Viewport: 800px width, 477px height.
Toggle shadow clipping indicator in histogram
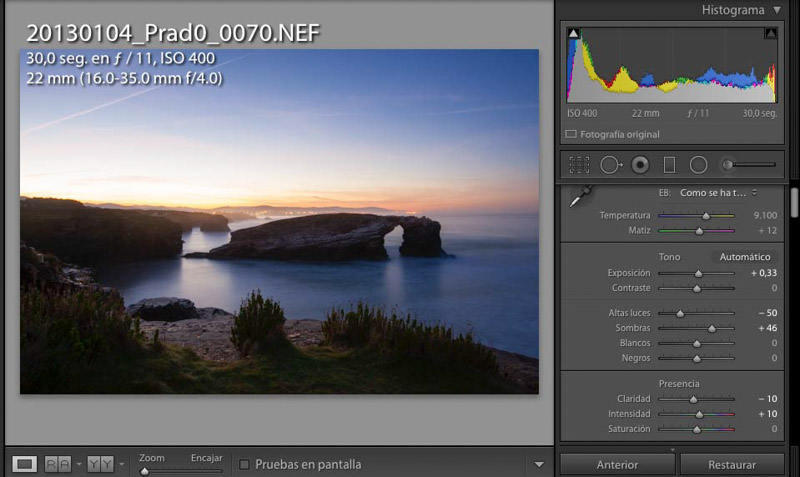(x=573, y=34)
